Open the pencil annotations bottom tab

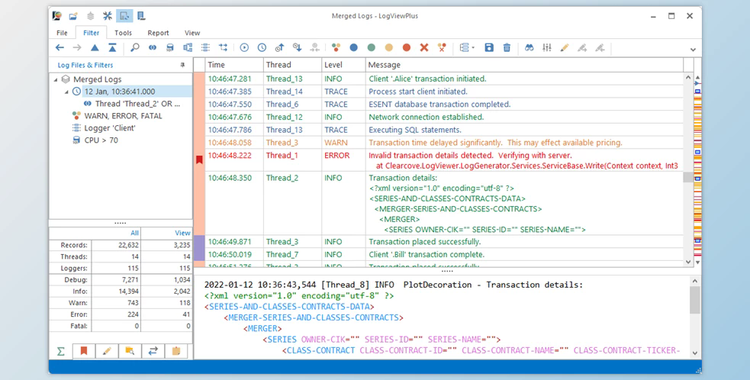107,351
